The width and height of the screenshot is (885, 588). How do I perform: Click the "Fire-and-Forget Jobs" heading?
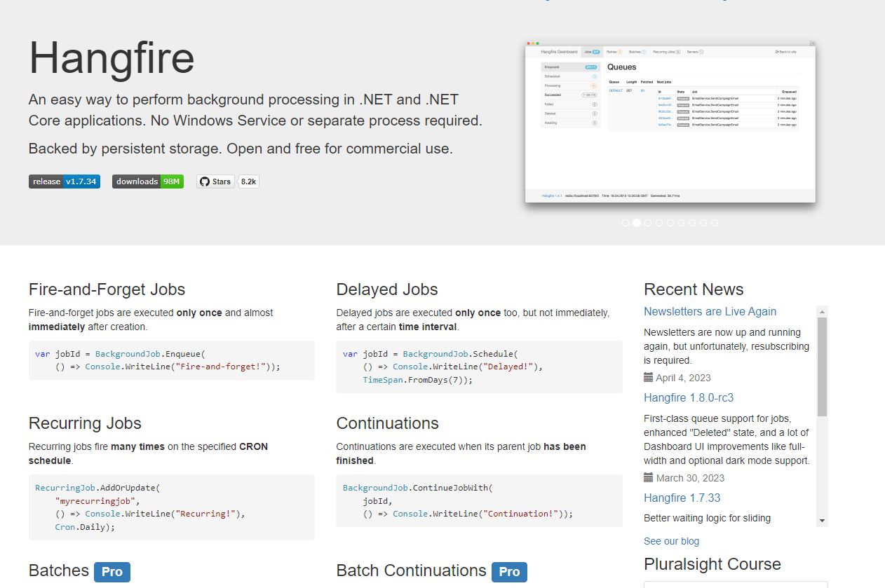107,289
